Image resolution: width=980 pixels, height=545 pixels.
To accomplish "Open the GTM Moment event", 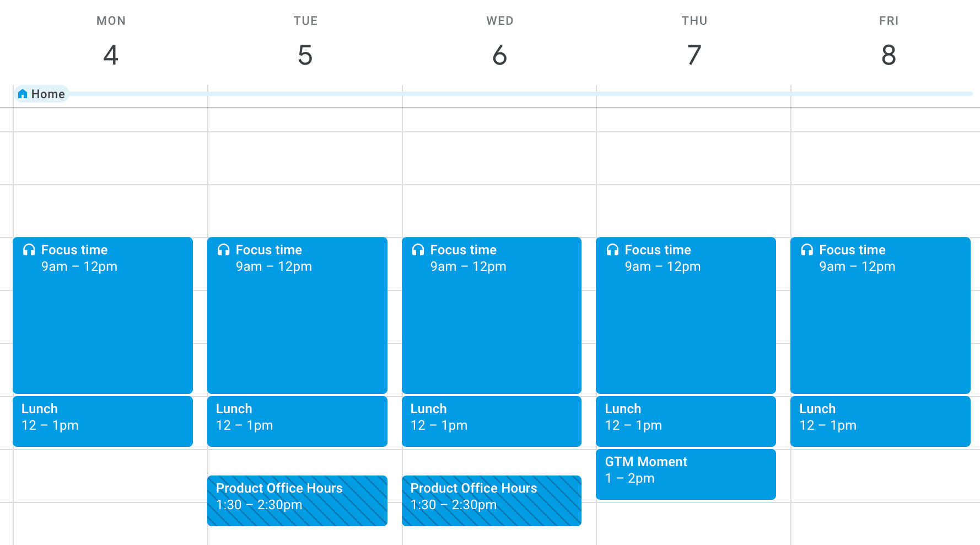I will pyautogui.click(x=686, y=474).
